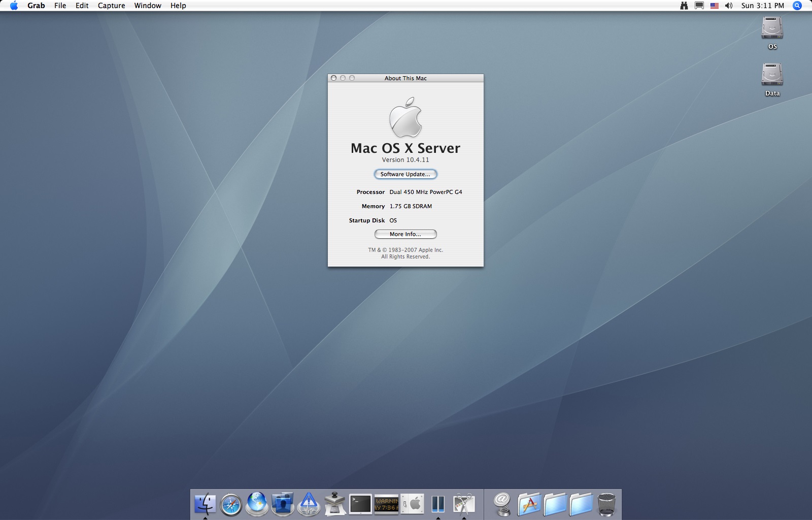This screenshot has height=520, width=812.
Task: Open the globe Server Admin Dock icon
Action: pos(257,504)
